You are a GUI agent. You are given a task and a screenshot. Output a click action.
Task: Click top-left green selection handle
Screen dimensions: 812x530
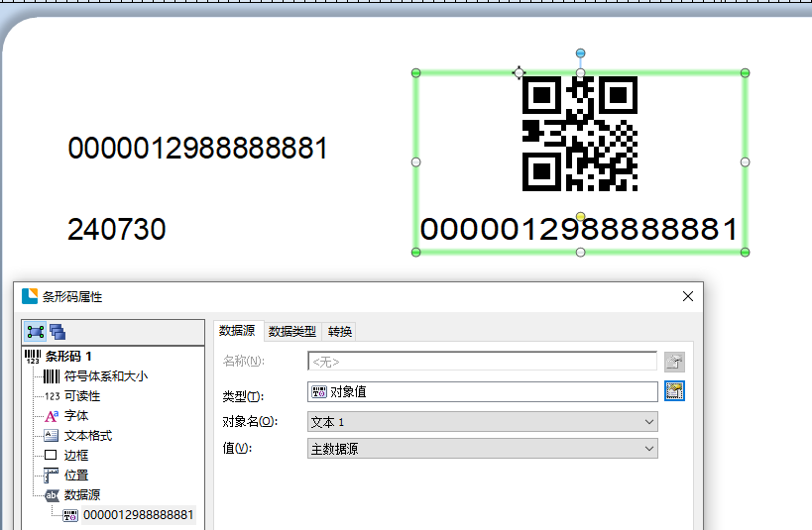point(415,73)
